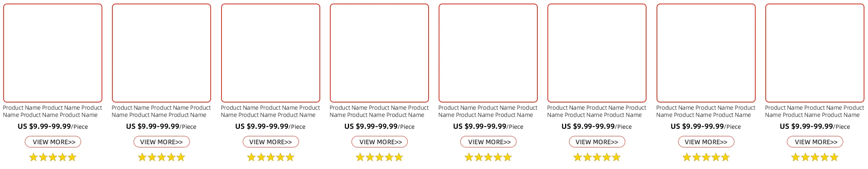Open the eighth product image placeholder
The height and width of the screenshot is (169, 868).
(x=815, y=53)
